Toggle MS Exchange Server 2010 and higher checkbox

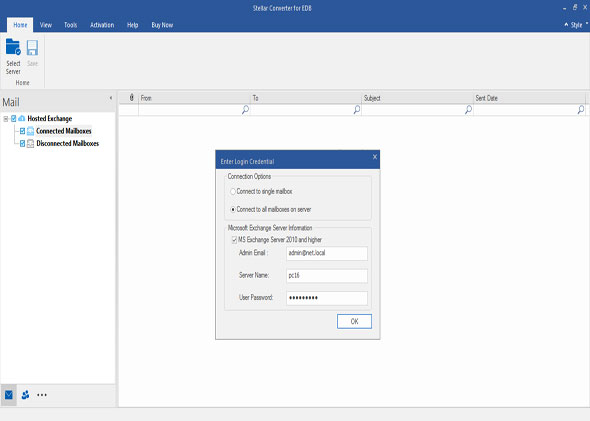[x=234, y=240]
